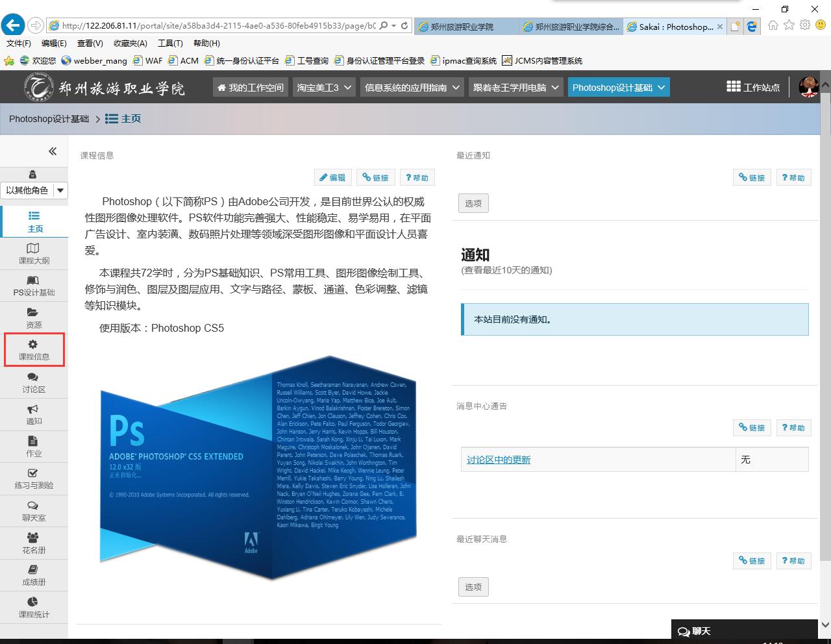Open 课程统计 in the sidebar
Viewport: 831px width, 644px height.
(34, 608)
